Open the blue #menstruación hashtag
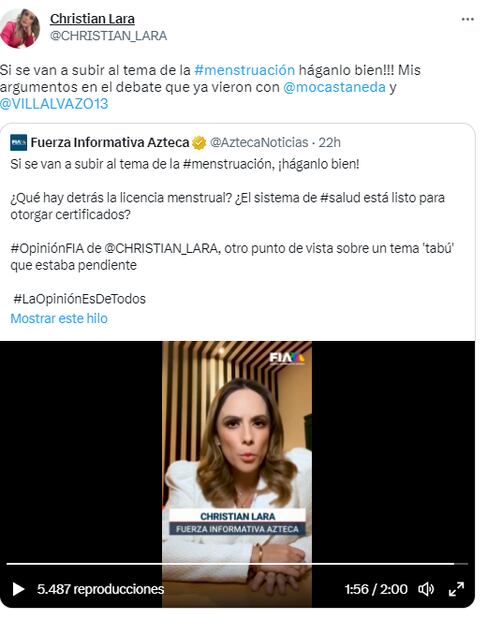The width and height of the screenshot is (487, 620). pos(245,70)
